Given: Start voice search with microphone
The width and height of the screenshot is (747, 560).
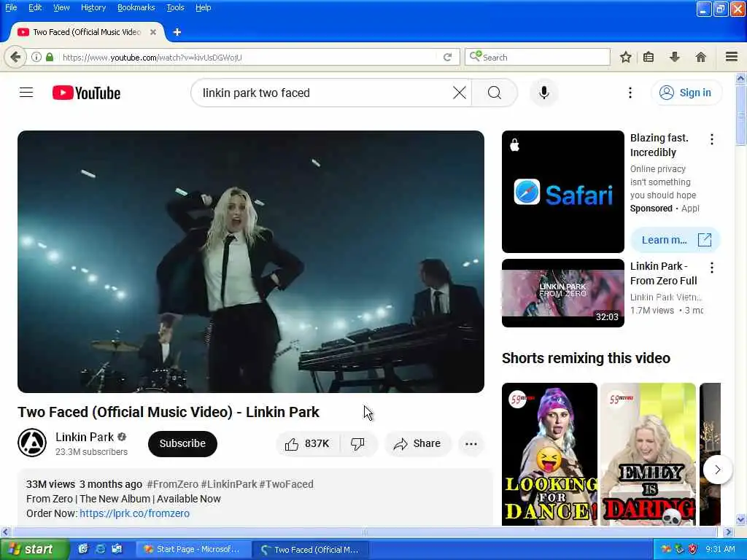Looking at the screenshot, I should coord(544,93).
